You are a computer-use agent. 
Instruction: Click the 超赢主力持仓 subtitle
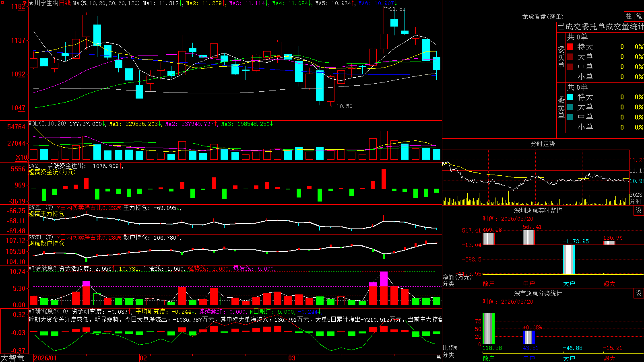[46, 214]
